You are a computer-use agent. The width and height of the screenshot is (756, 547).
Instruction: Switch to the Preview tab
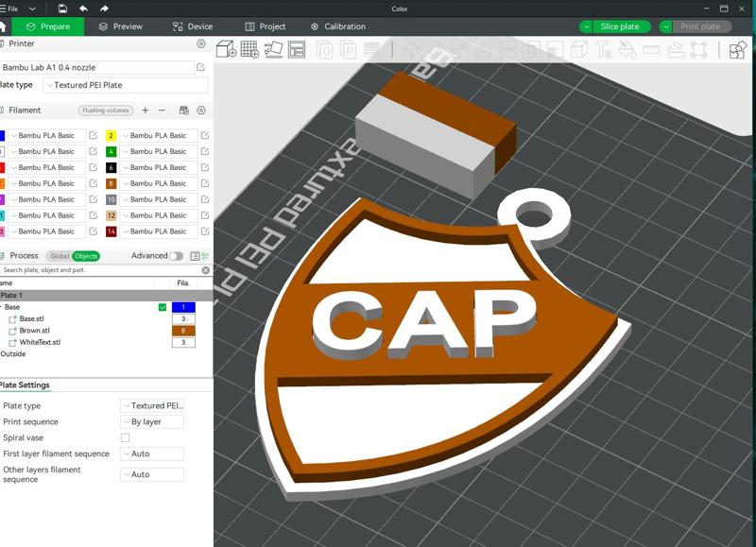(121, 26)
